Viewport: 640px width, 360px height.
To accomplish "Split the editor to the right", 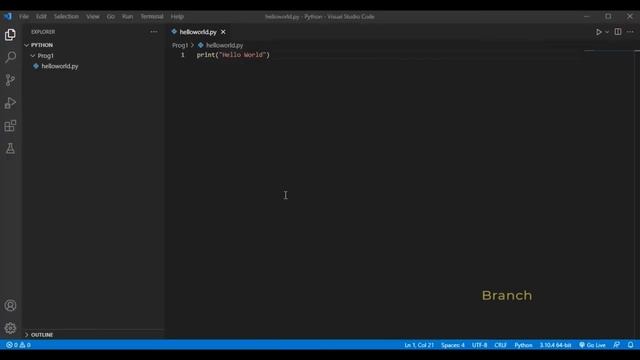I will click(x=618, y=32).
